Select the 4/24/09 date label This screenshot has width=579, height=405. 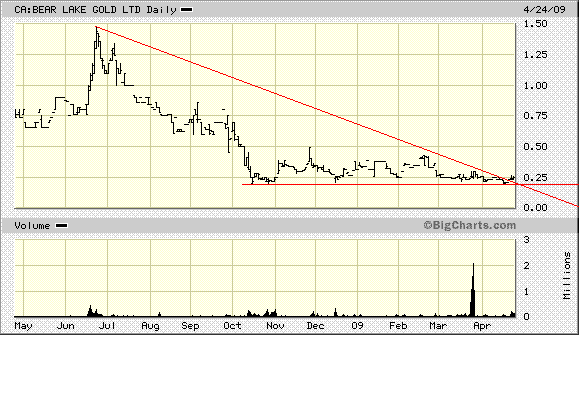(544, 9)
